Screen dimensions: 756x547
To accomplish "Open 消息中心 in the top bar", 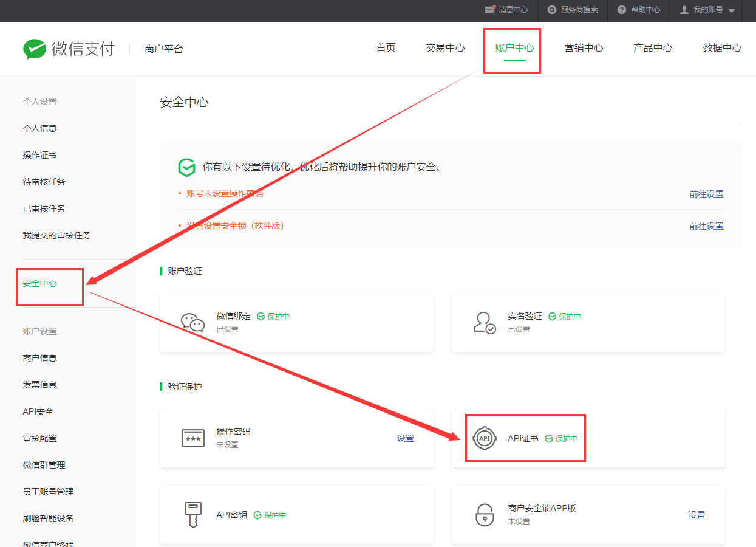I will tap(513, 10).
